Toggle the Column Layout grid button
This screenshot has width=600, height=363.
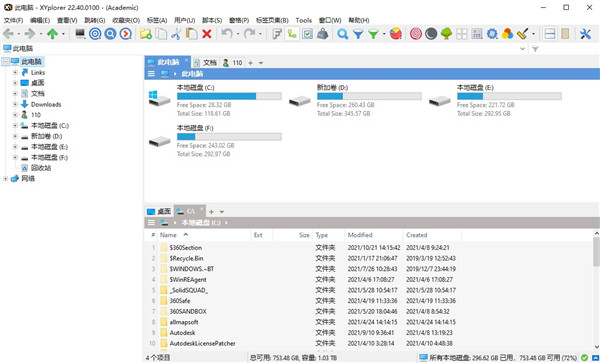[477, 34]
